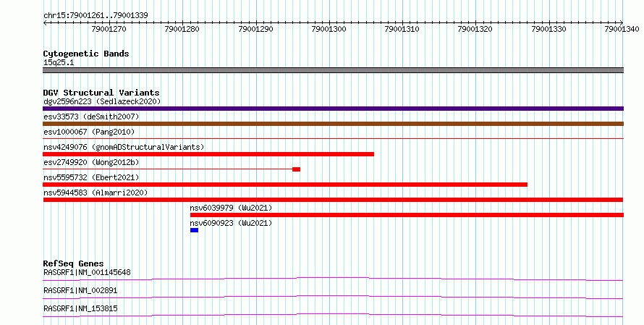Select the nsv4249076 gnomAD red bar
The width and height of the screenshot is (644, 325).
pos(208,154)
